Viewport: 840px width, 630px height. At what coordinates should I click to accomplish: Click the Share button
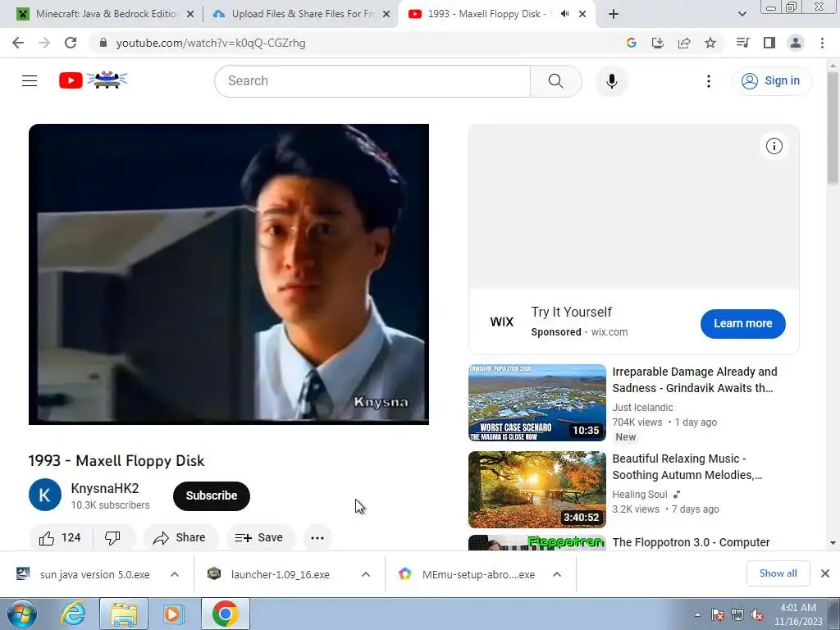tap(180, 538)
